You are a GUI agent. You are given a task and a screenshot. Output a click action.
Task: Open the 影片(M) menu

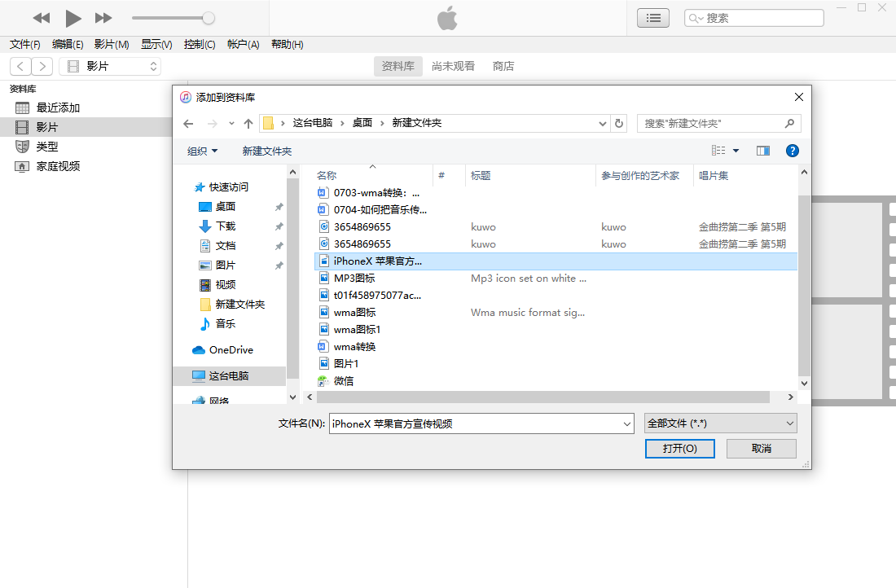click(x=112, y=45)
